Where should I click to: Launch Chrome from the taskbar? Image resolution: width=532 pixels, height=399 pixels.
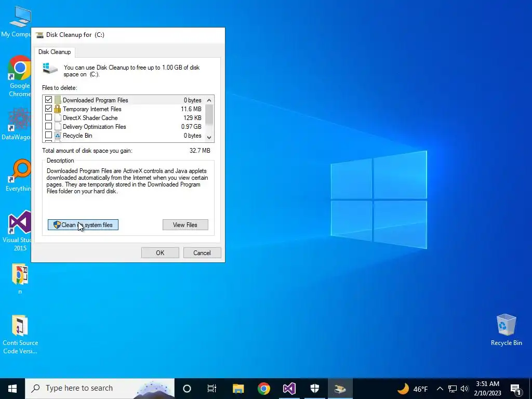pos(263,389)
